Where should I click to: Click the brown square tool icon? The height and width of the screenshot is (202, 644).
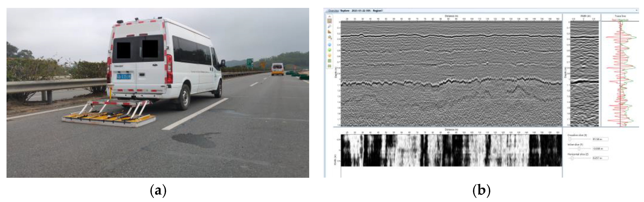[x=330, y=21]
